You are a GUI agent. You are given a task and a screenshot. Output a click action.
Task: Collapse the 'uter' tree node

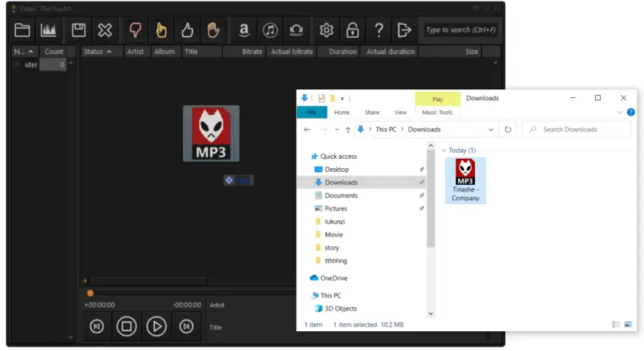tap(17, 64)
